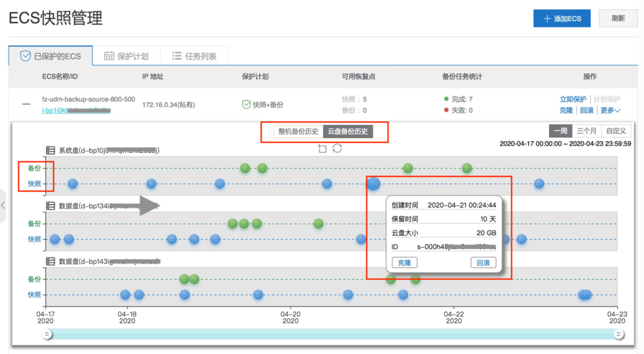
Task: Click 克隆 button in snapshot popup
Action: point(405,263)
